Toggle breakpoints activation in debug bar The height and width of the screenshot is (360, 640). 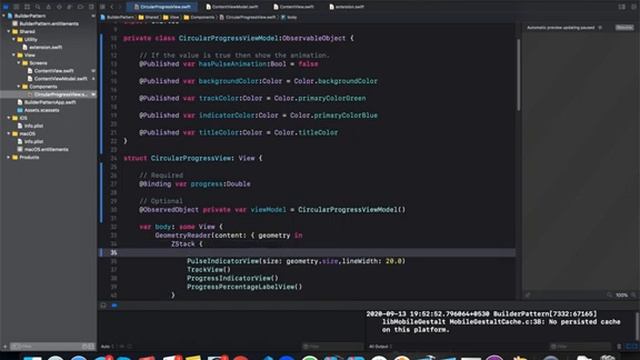pos(114,305)
